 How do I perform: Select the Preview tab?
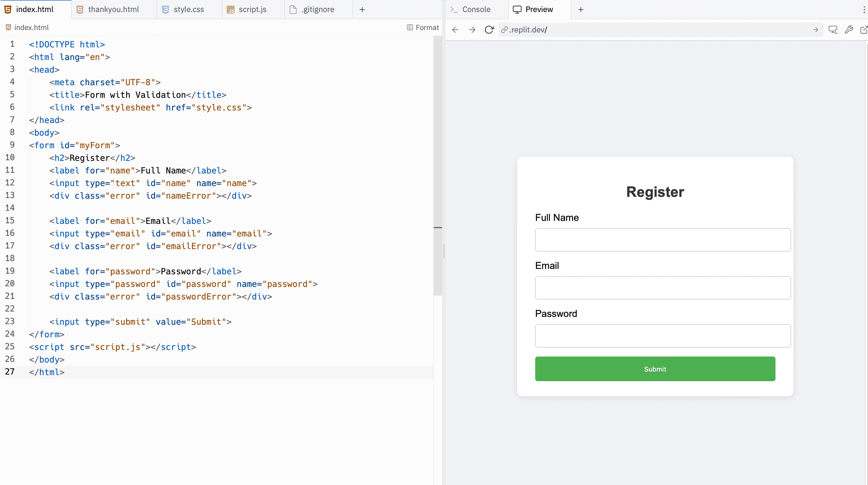point(539,9)
